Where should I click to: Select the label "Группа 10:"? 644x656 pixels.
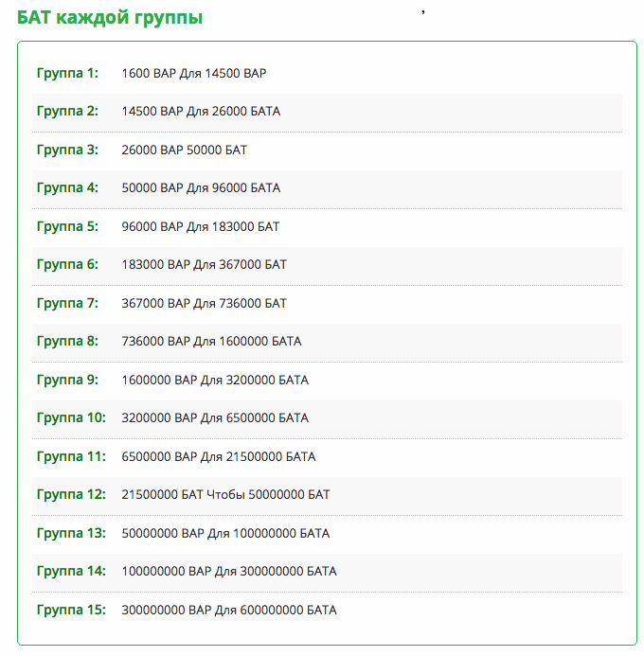(x=71, y=417)
